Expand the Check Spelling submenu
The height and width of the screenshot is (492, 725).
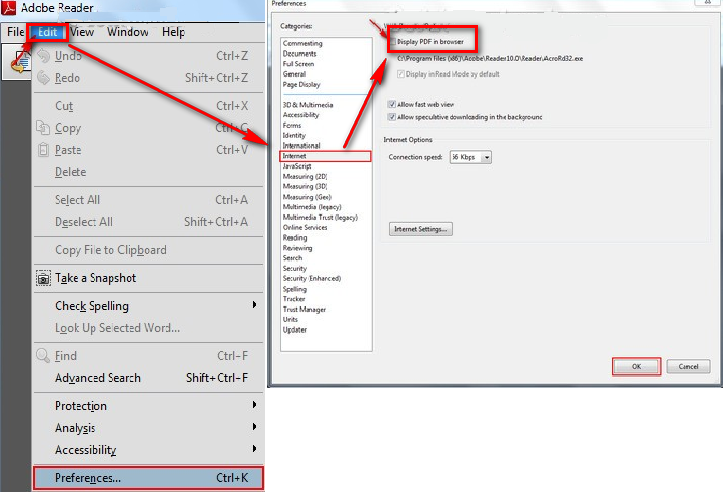click(254, 305)
